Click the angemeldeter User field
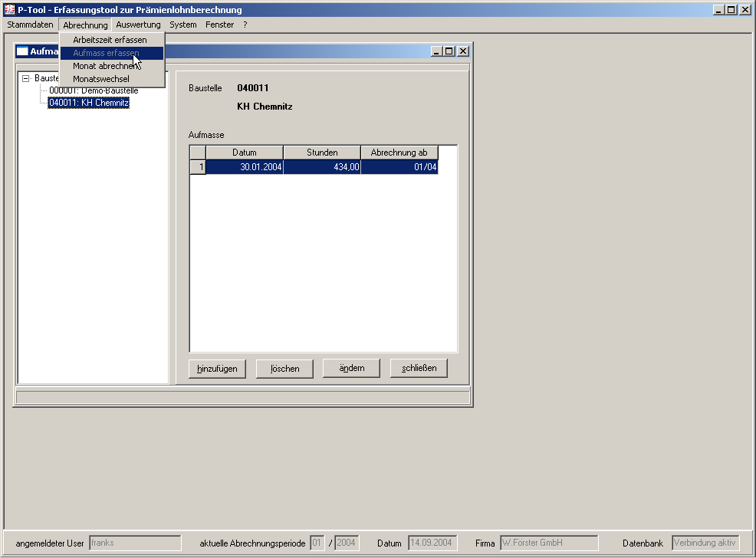756x558 pixels. (x=135, y=543)
